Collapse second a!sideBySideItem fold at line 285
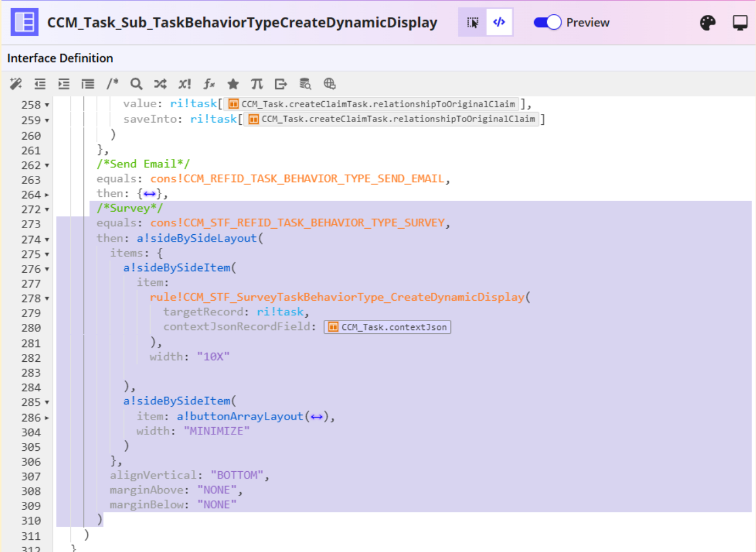The width and height of the screenshot is (756, 552). click(47, 402)
